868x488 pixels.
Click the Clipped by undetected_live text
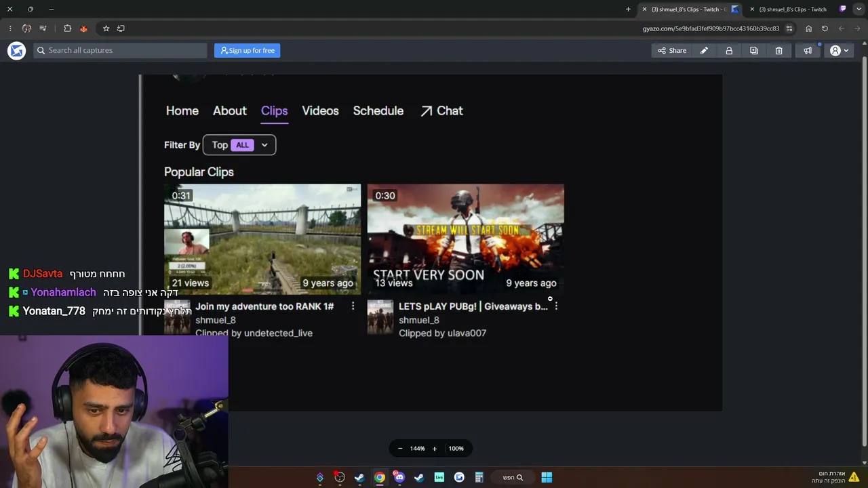click(254, 333)
